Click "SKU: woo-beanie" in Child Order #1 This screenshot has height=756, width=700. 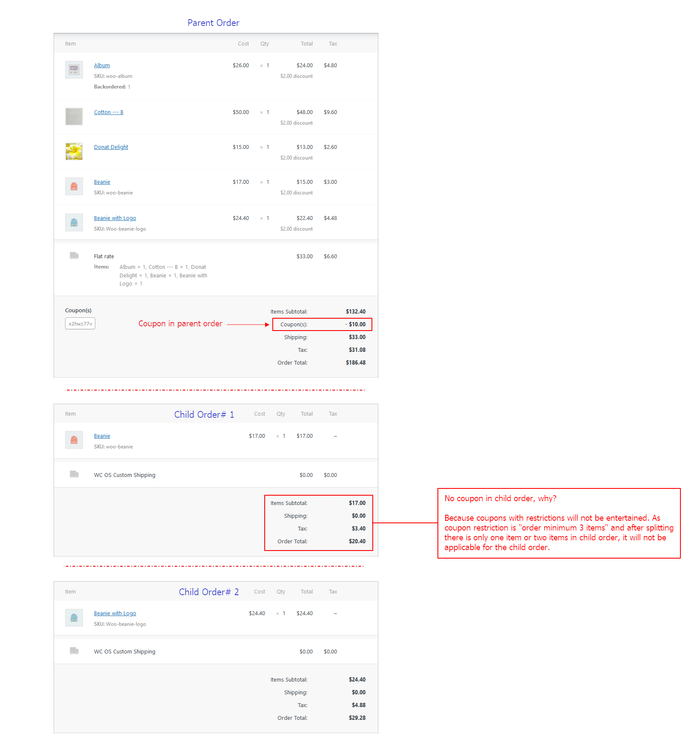coord(114,447)
